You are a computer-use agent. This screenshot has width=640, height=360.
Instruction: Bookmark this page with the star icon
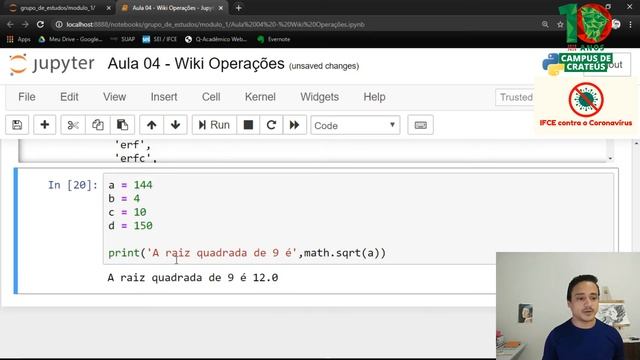pyautogui.click(x=560, y=24)
